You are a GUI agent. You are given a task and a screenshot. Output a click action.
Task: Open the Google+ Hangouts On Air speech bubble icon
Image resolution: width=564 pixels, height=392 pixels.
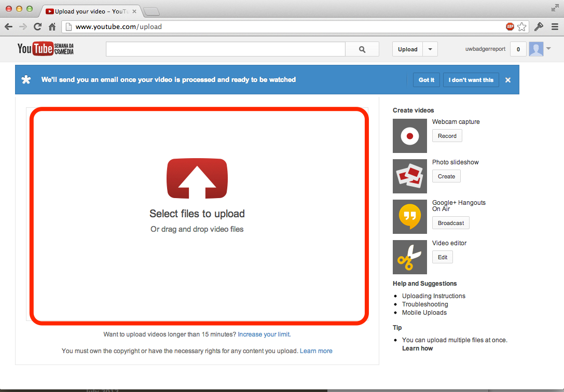coord(409,217)
